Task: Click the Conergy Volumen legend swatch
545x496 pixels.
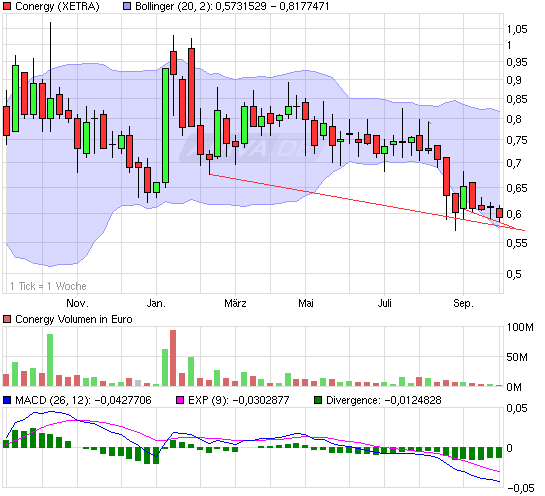Action: (7, 319)
